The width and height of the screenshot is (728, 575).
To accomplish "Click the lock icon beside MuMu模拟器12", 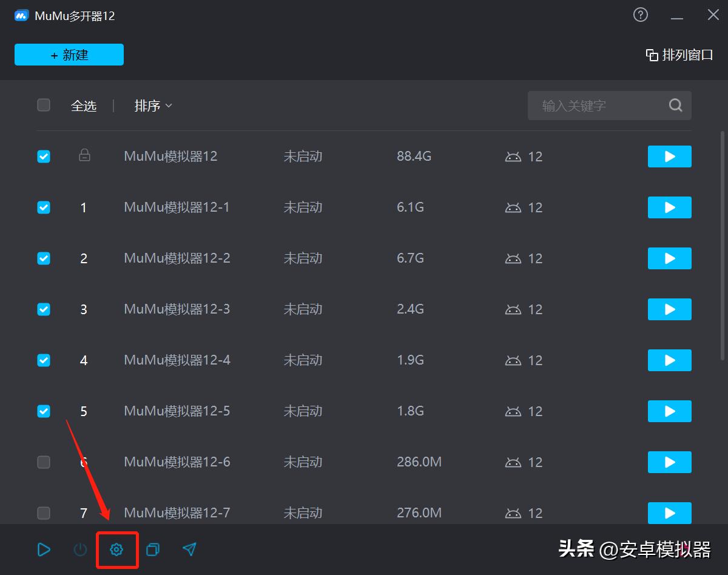I will tap(84, 156).
